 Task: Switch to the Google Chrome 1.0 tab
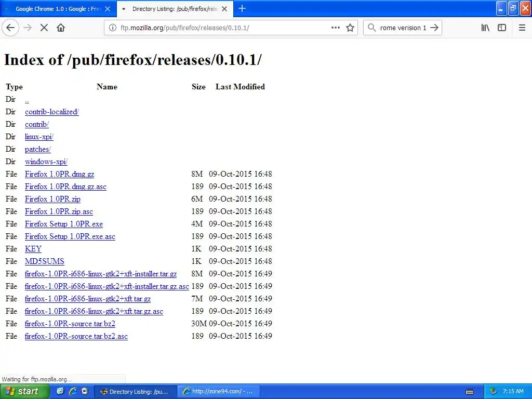click(x=58, y=9)
